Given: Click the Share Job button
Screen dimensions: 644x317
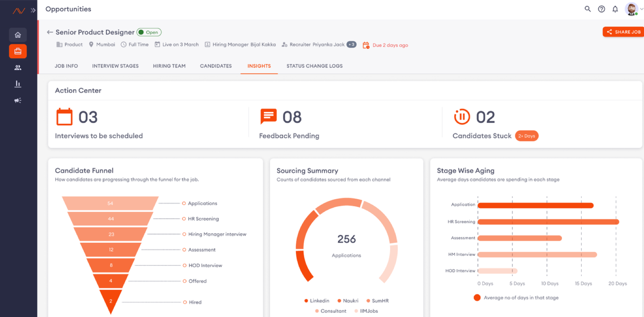Looking at the screenshot, I should pyautogui.click(x=623, y=32).
